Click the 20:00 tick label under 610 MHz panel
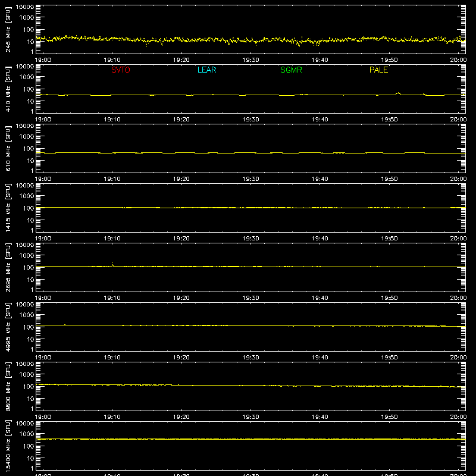The image size is (476, 476). 458,179
